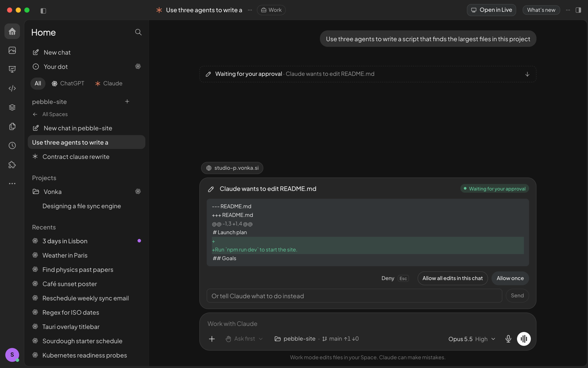Open the code brackets rail icon
The image size is (588, 368).
click(x=12, y=88)
